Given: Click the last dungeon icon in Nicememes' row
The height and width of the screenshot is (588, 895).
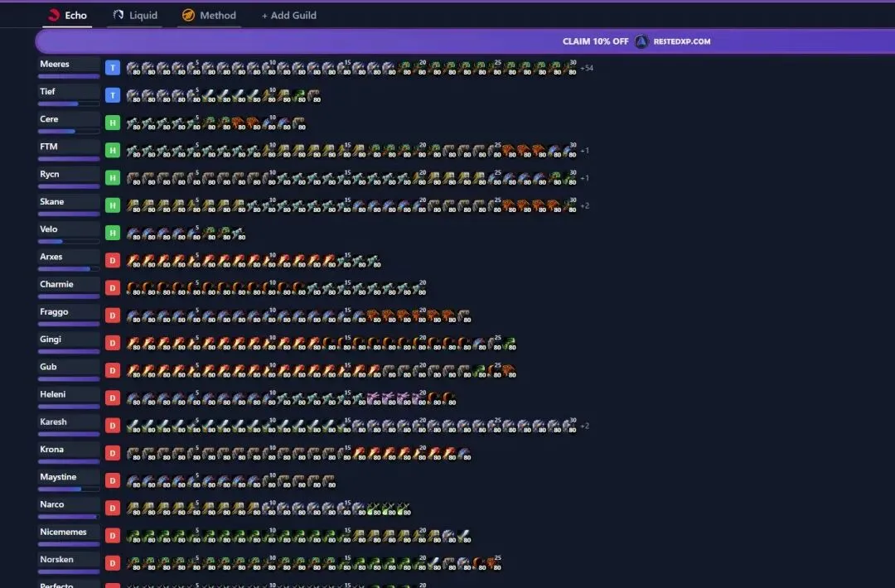Looking at the screenshot, I should coord(464,536).
